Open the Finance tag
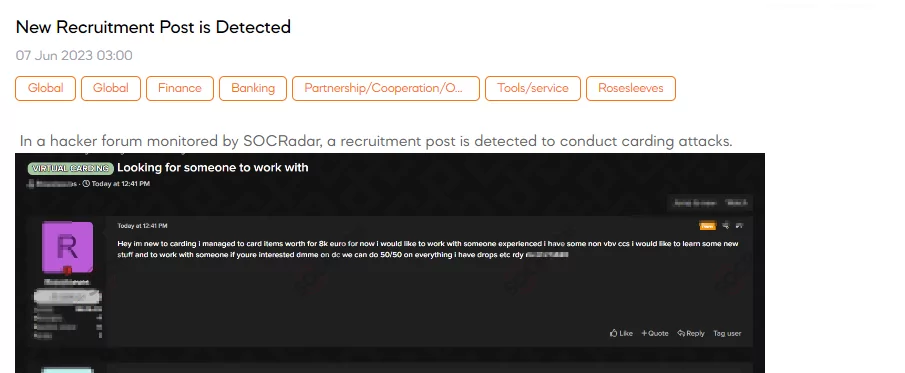 coord(179,88)
